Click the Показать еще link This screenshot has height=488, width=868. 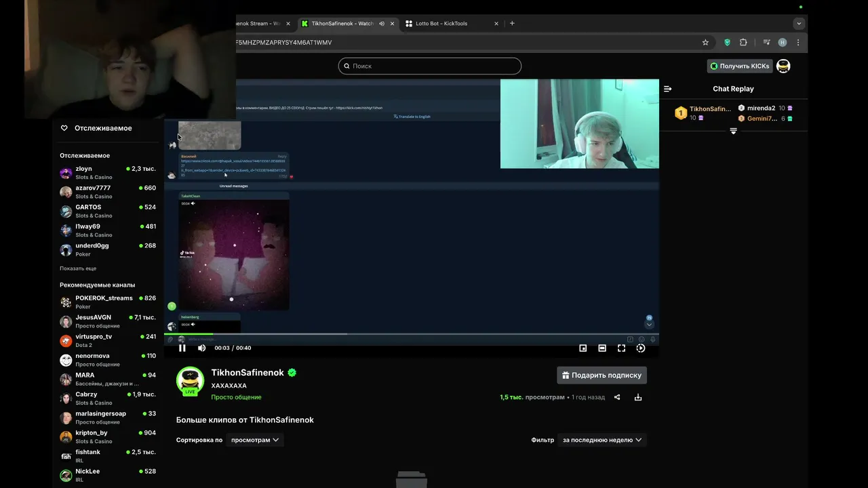[x=78, y=268]
